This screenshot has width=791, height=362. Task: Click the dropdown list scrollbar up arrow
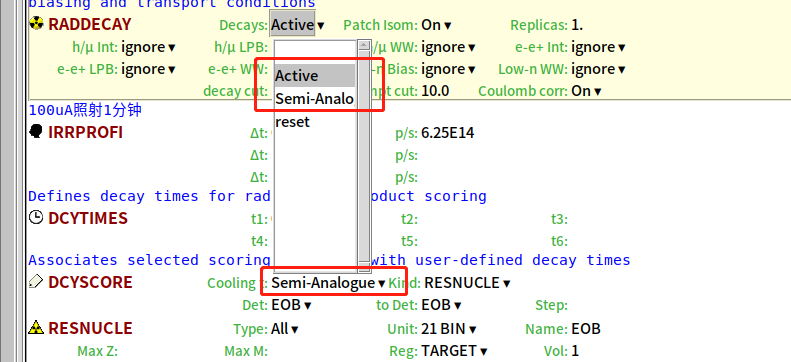(364, 46)
